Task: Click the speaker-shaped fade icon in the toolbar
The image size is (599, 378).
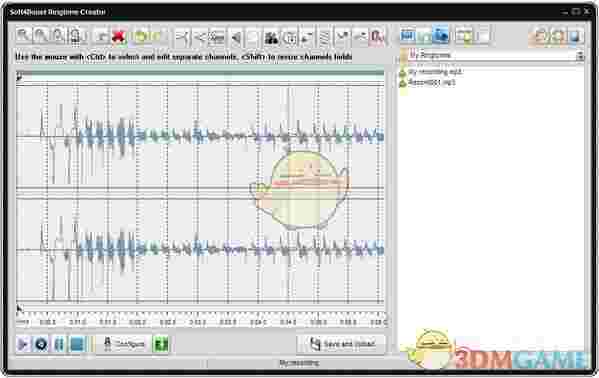Action: [236, 37]
